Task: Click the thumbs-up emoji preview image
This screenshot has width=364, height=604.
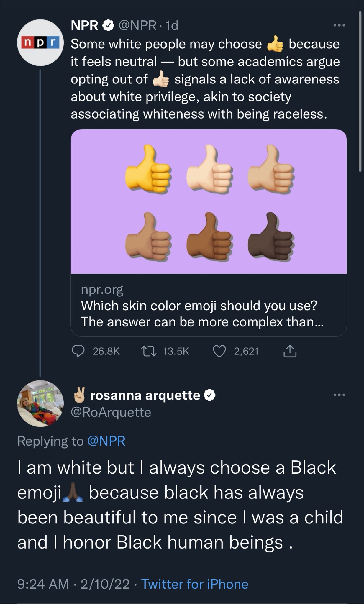Action: tap(209, 202)
